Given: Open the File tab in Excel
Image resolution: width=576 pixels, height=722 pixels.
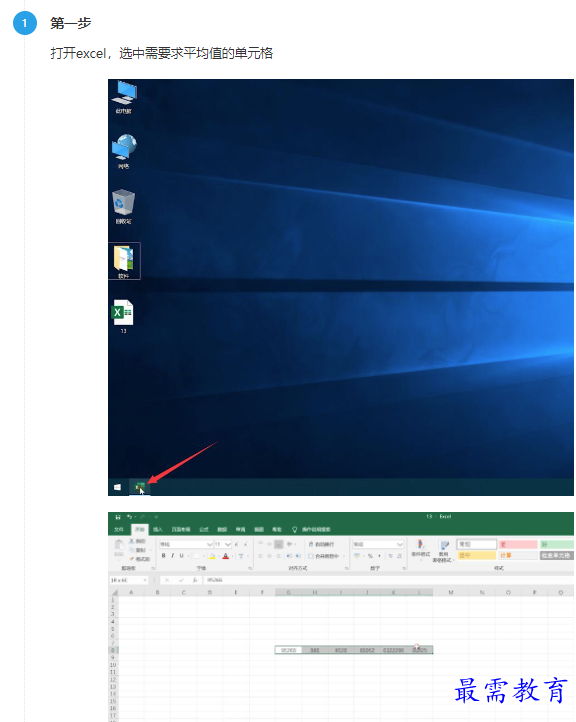Looking at the screenshot, I should [119, 530].
